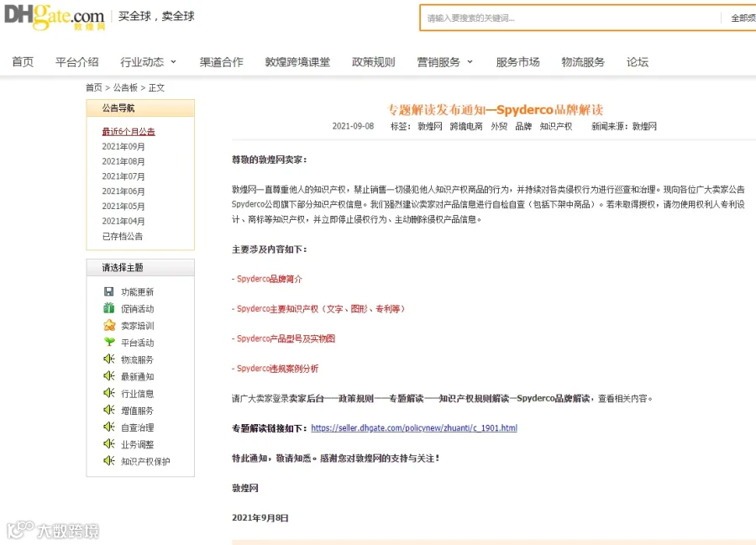Open the seller.dhgate.com policy link
Image resolution: width=756 pixels, height=545 pixels.
tap(414, 428)
